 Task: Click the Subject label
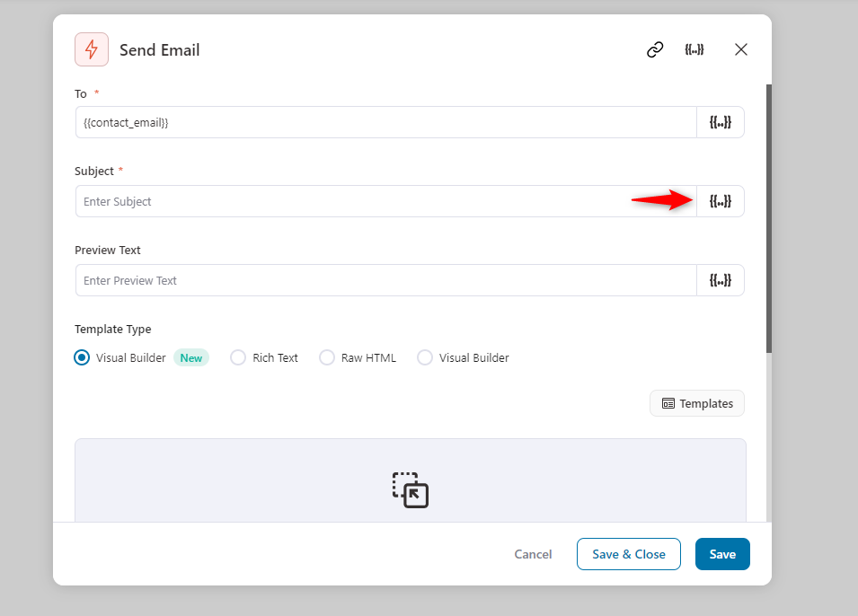pos(94,172)
